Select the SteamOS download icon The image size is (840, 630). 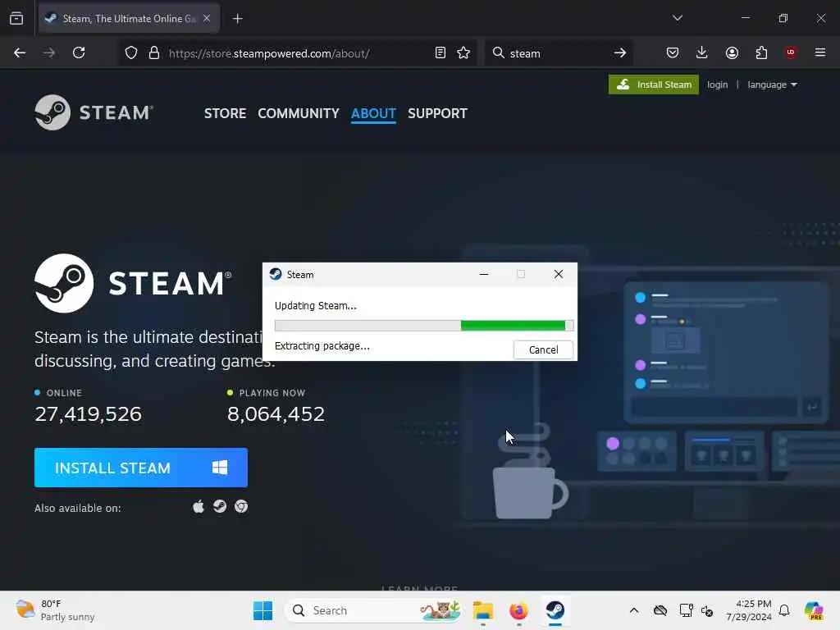[220, 507]
